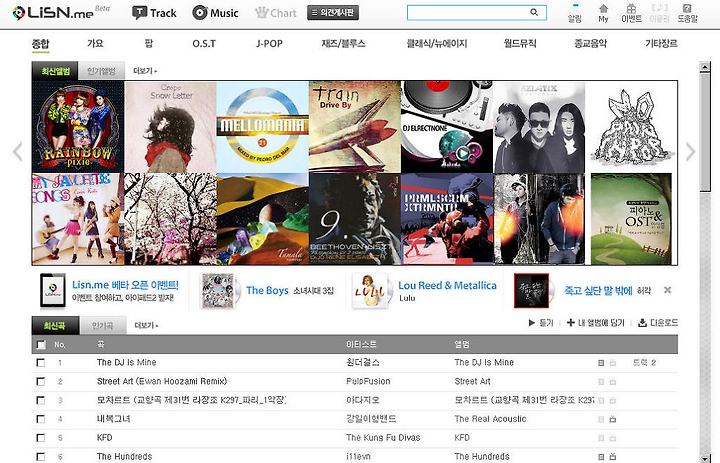Expand 더보기 next to 인기앨범 tab
The image size is (720, 463).
click(x=145, y=71)
